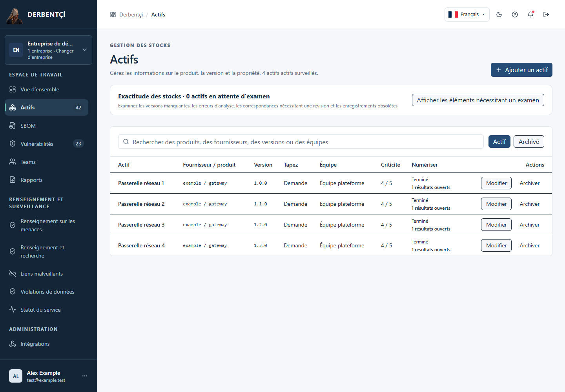Open Actifs in the sidebar
The height and width of the screenshot is (392, 565).
click(x=46, y=107)
